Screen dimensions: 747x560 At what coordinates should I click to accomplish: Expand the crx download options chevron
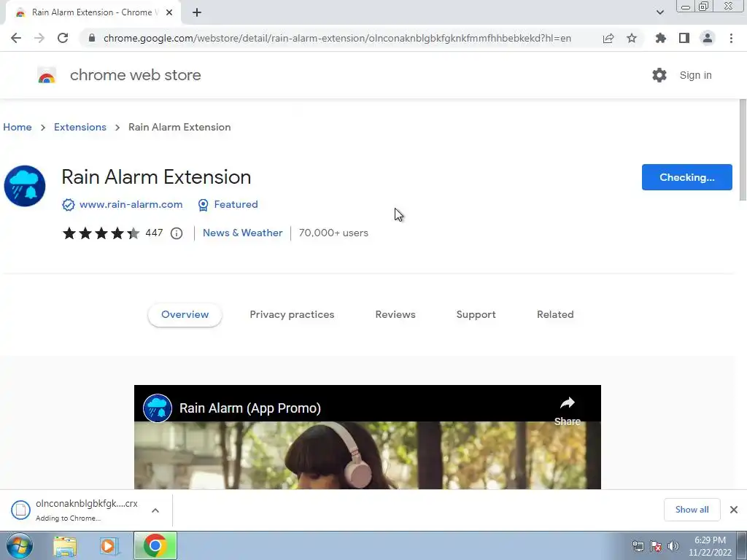[155, 510]
